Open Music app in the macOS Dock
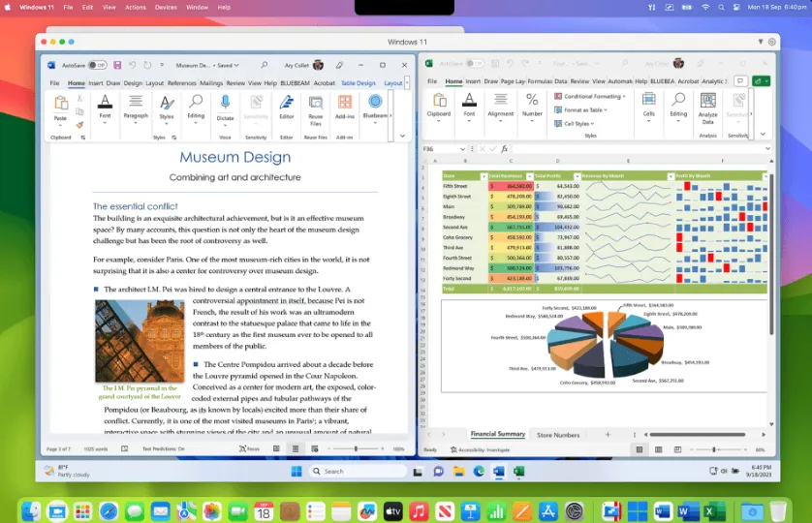Image resolution: width=812 pixels, height=523 pixels. [x=419, y=512]
